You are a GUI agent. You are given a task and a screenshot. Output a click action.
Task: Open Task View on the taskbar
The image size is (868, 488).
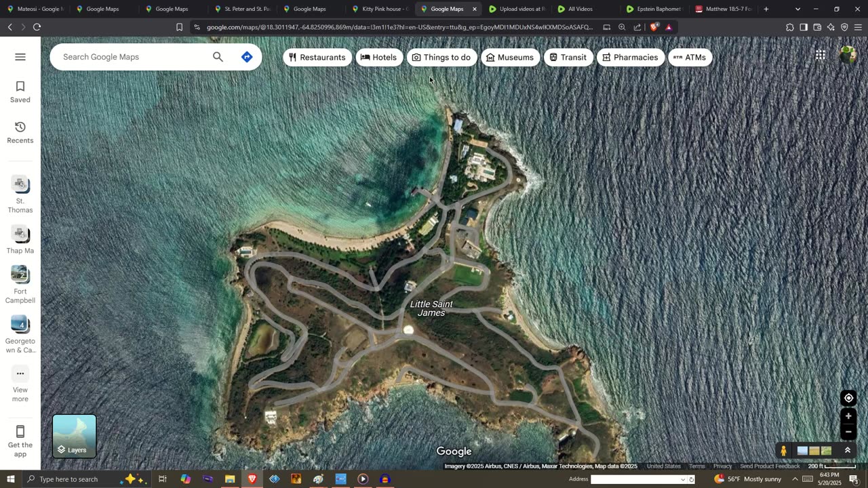(x=163, y=479)
